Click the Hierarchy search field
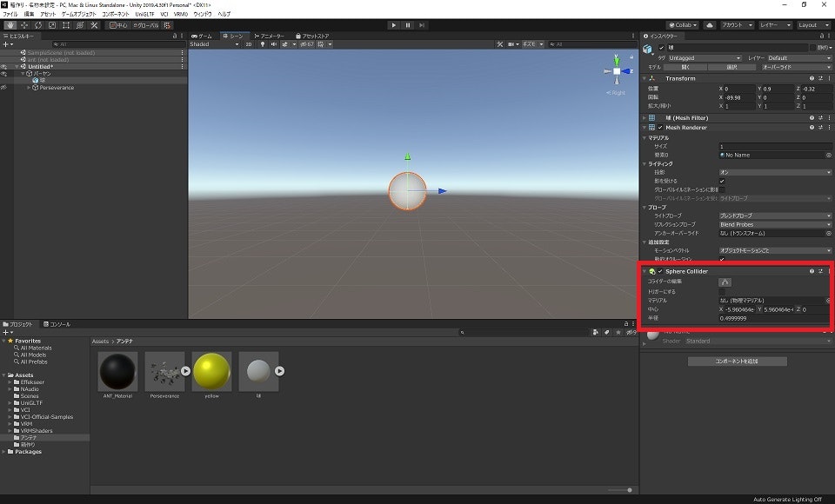Viewport: 835px width, 504px height. 117,44
